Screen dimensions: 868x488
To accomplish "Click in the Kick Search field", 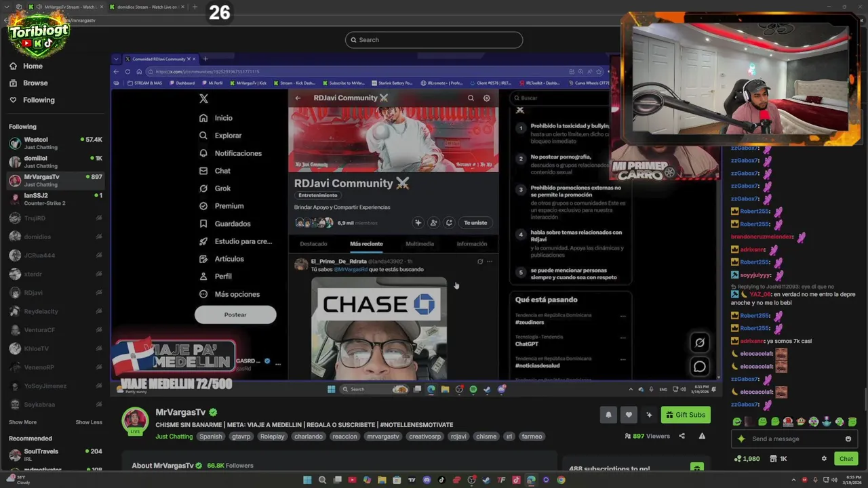I will pyautogui.click(x=434, y=40).
